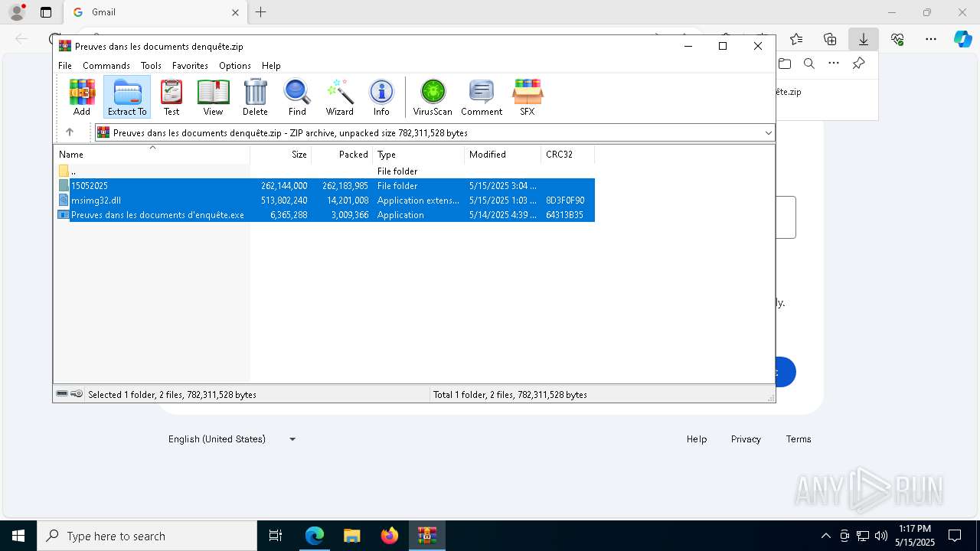Click the drive icon in status bar
The height and width of the screenshot is (551, 980).
(x=62, y=394)
